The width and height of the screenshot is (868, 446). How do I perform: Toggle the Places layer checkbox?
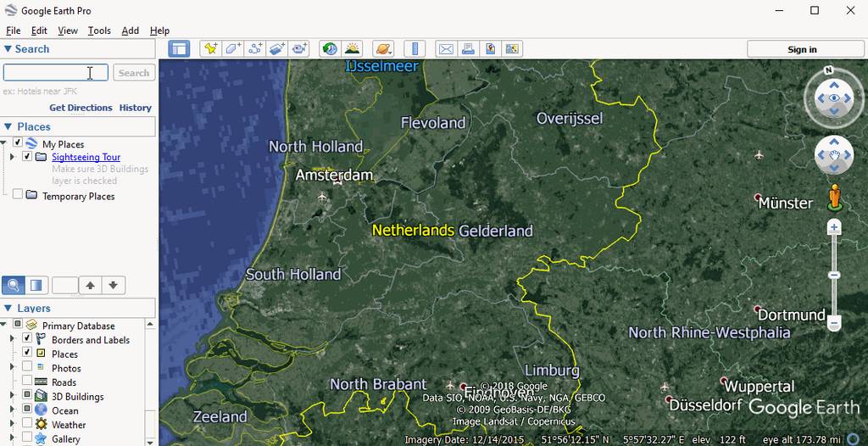(26, 352)
